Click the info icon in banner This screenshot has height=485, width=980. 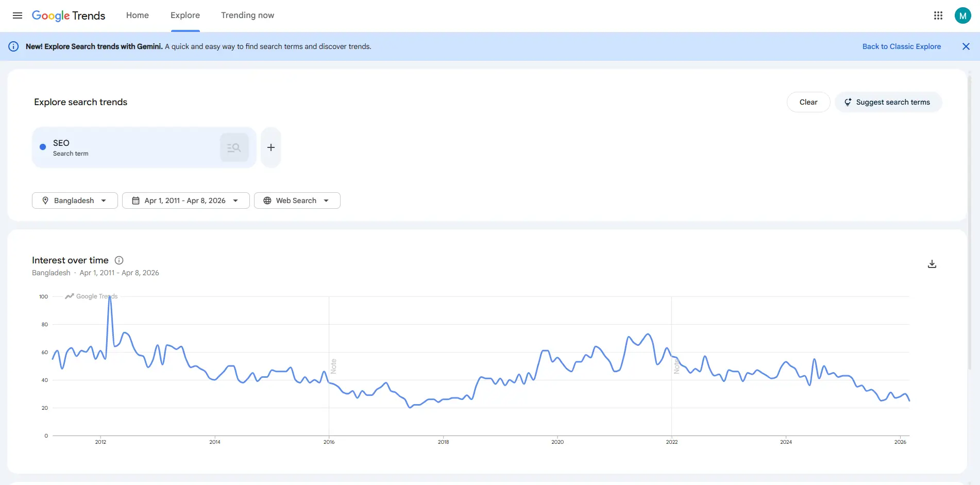14,46
